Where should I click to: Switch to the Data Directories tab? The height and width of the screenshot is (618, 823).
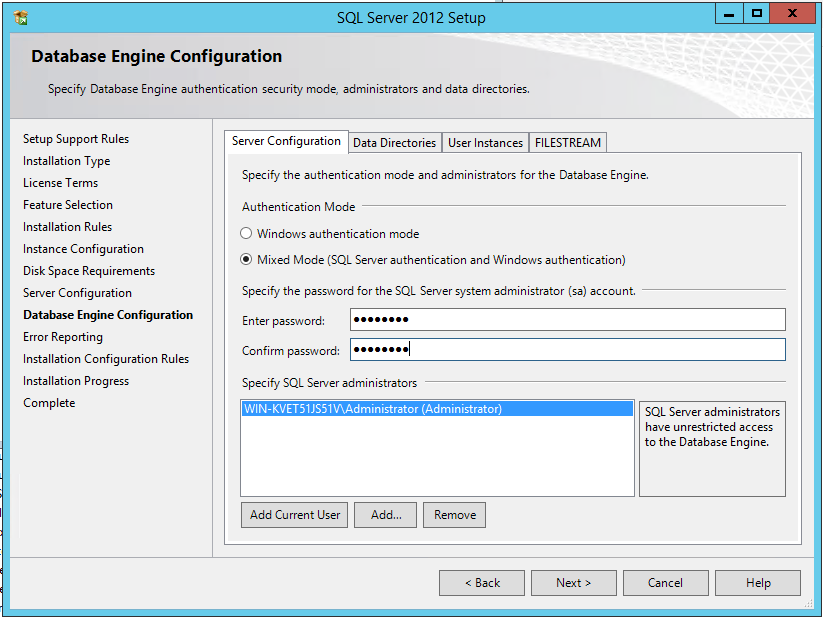click(394, 143)
